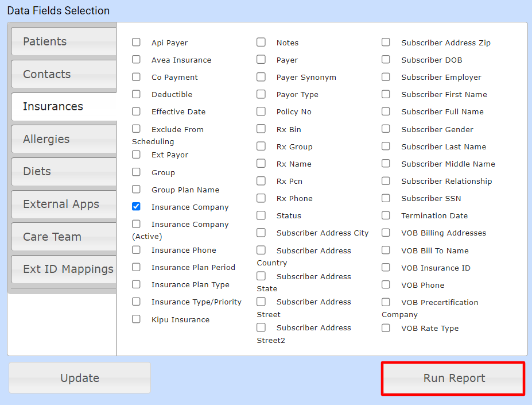Enable the Api Payer field
Viewport: 532px width, 405px height.
136,42
